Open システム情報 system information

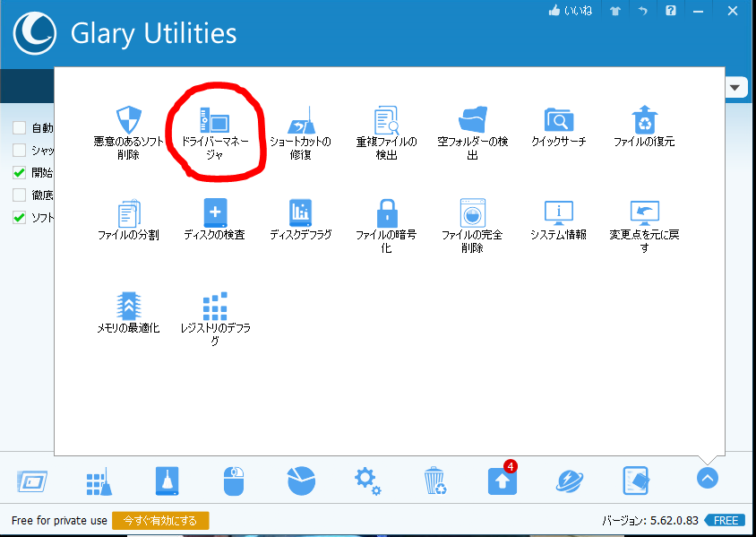[x=558, y=220]
